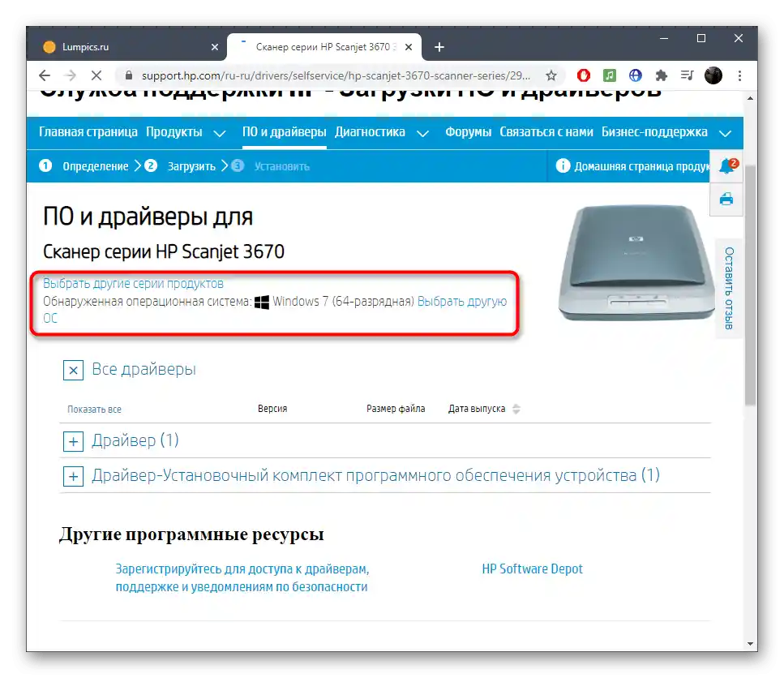Select the Сканер серии HP Scanjet tab
Image resolution: width=784 pixels, height=678 pixels.
point(324,47)
